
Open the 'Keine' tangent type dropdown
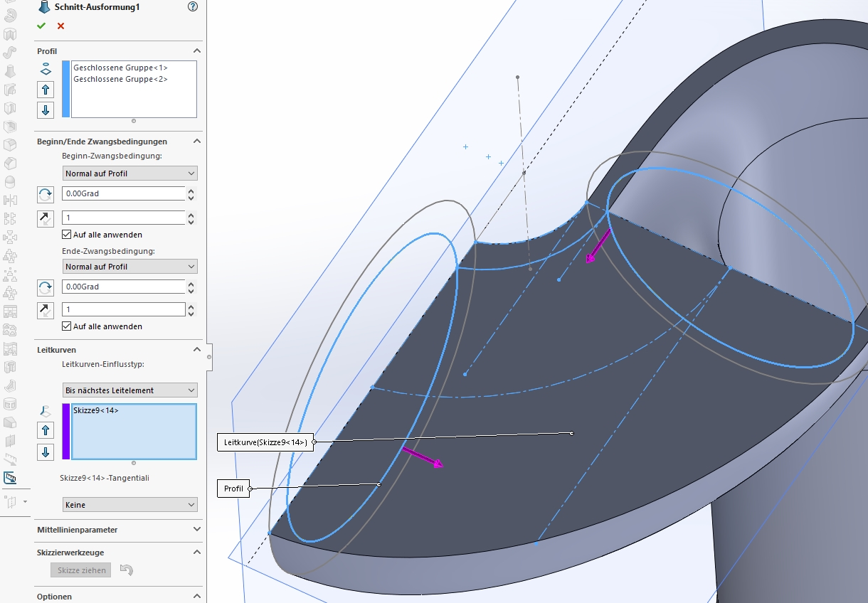[x=129, y=505]
